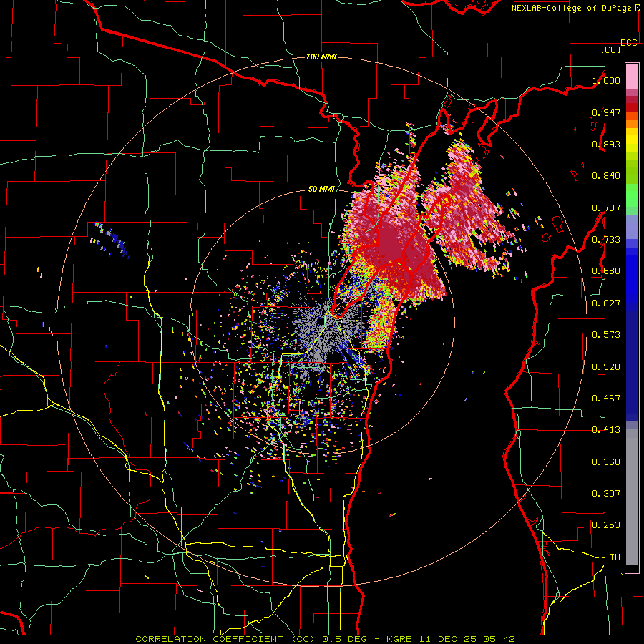Click the 0.733 legend value
Image resolution: width=644 pixels, height=644 pixels.
(606, 240)
